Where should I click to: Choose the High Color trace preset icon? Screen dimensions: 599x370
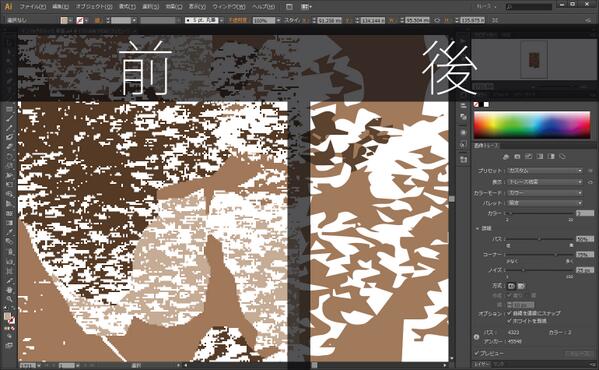tap(517, 157)
